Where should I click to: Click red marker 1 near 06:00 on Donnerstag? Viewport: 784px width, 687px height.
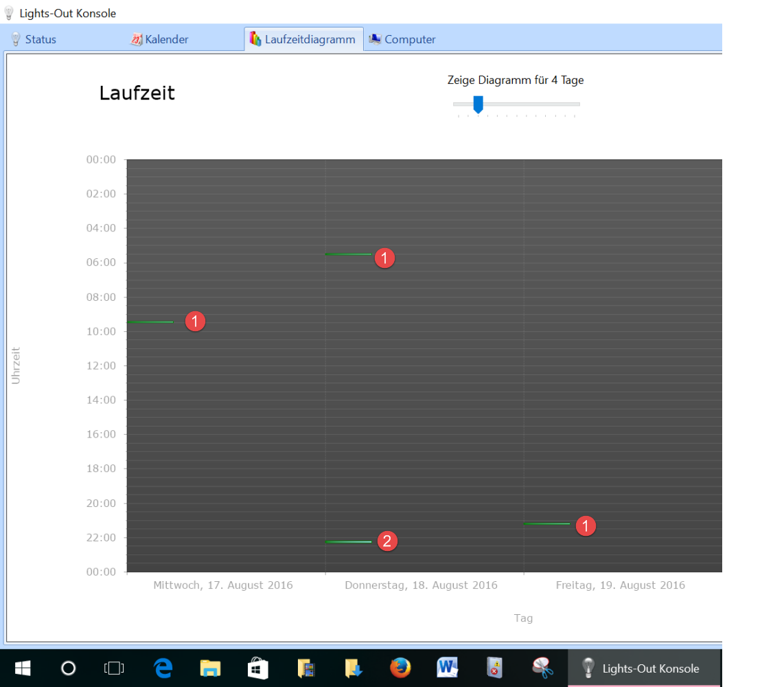tap(384, 258)
